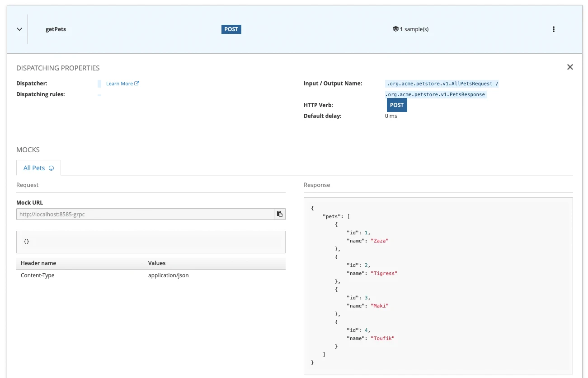Click the Header name column heading
The height and width of the screenshot is (378, 588).
(x=38, y=263)
